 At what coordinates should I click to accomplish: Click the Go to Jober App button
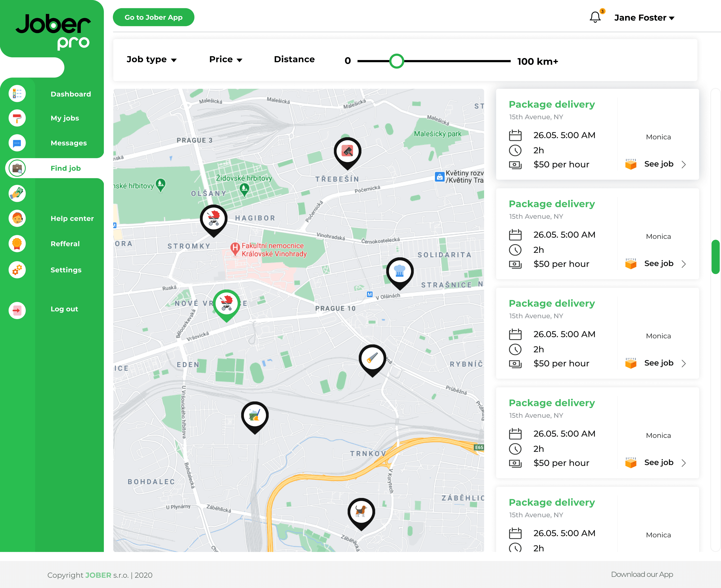[153, 17]
